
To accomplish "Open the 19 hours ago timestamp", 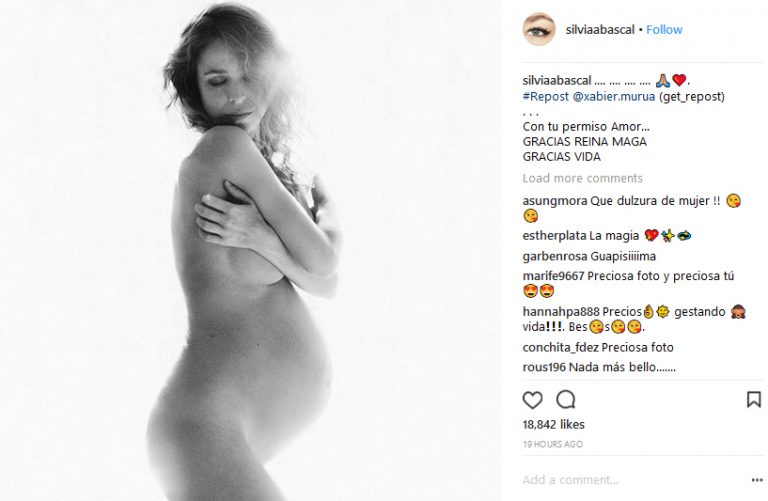I will click(552, 444).
